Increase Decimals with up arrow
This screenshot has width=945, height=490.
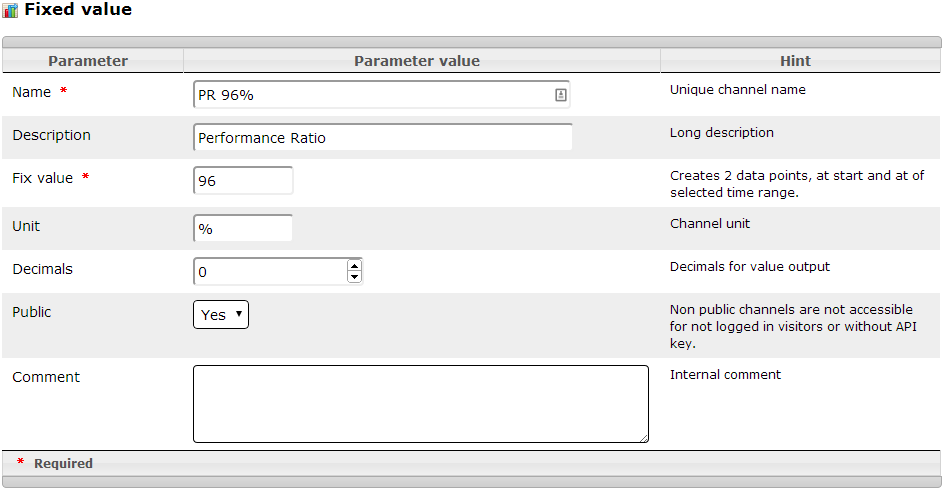pyautogui.click(x=354, y=265)
